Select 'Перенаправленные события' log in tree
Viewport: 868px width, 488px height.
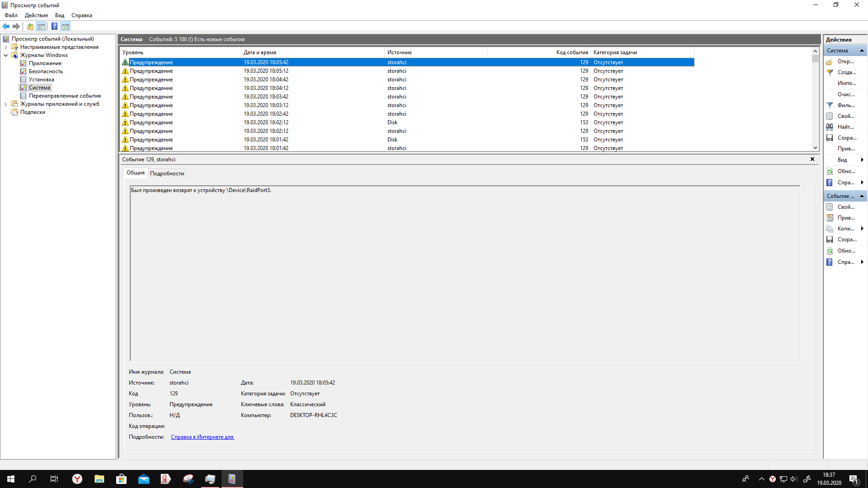[x=65, y=96]
